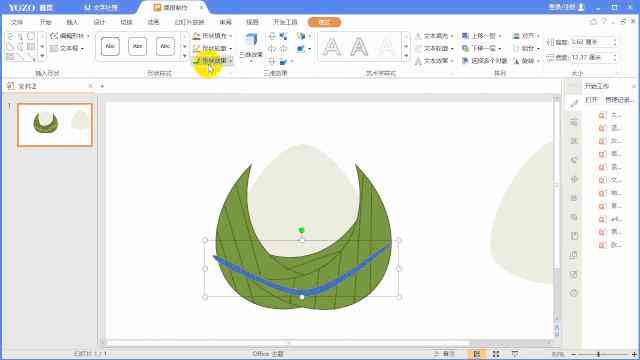
Task: Toggle reading view icon in status bar
Action: click(515, 354)
